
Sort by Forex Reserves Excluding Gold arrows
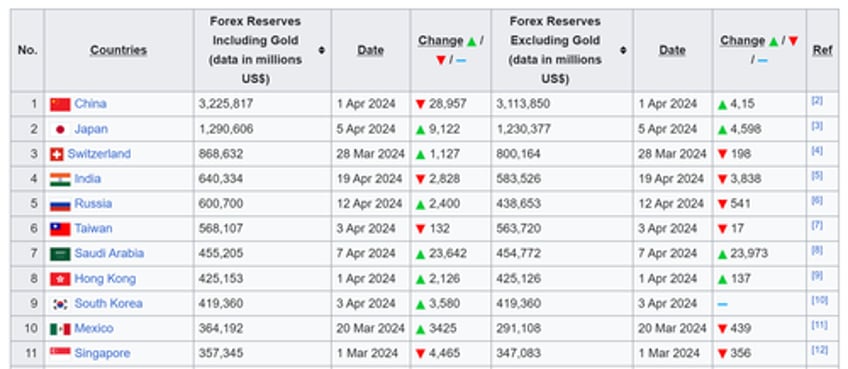tap(623, 50)
